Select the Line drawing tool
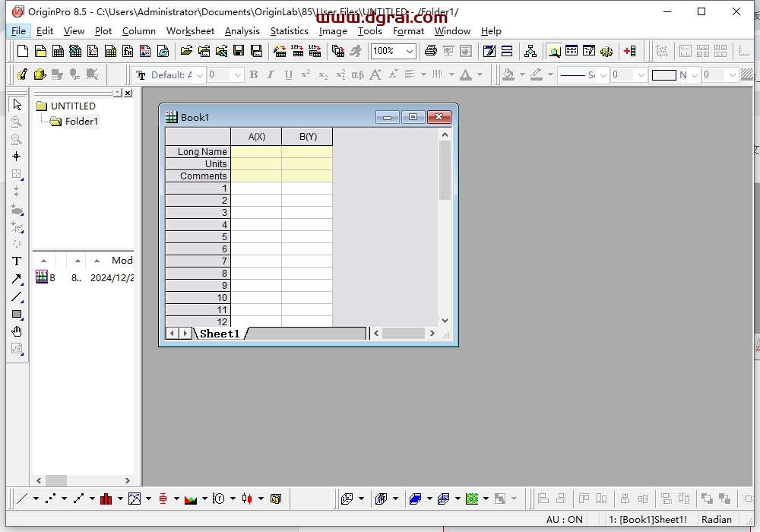The width and height of the screenshot is (760, 532). point(17,296)
